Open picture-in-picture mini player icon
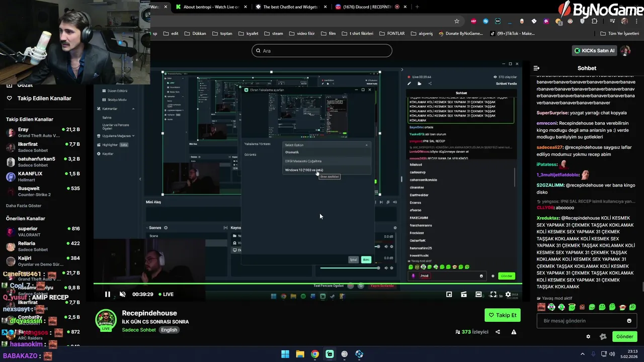The image size is (644, 362). click(449, 294)
